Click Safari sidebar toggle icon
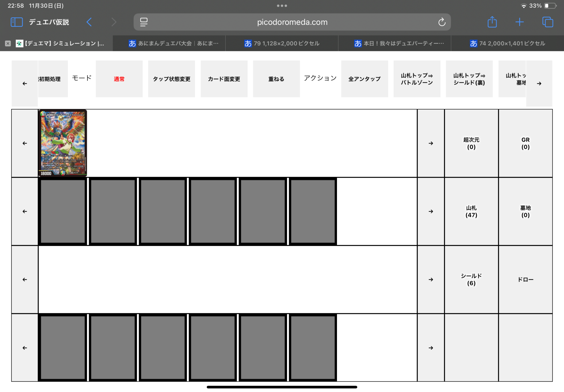This screenshot has width=564, height=392. point(16,22)
